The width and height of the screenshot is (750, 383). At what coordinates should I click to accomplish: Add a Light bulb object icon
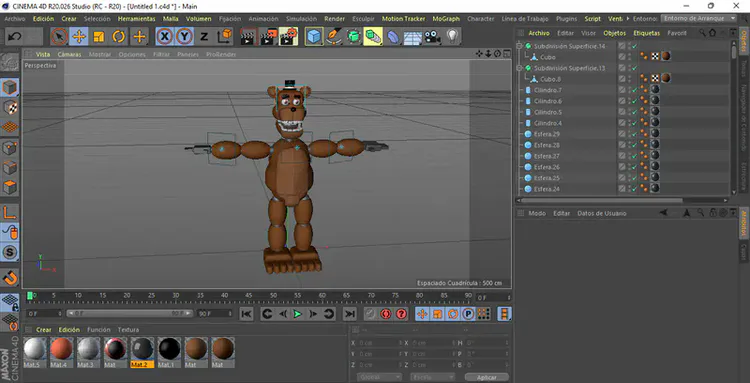(x=452, y=36)
